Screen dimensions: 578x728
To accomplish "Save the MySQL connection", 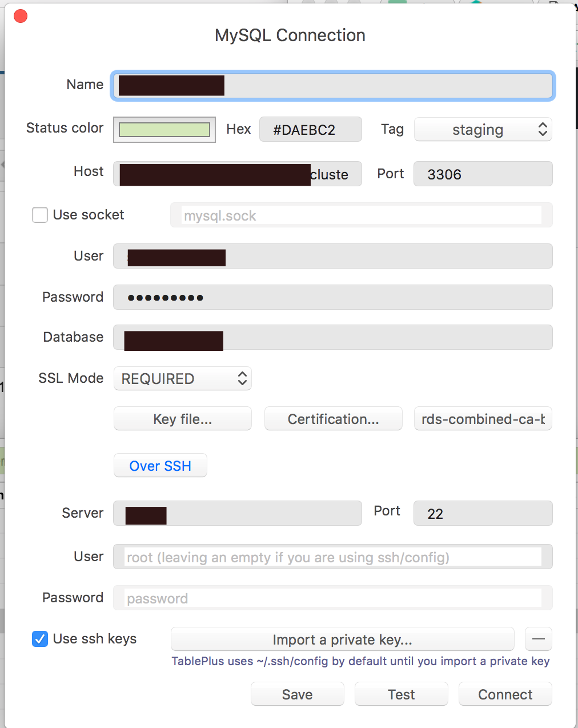I will (x=297, y=694).
